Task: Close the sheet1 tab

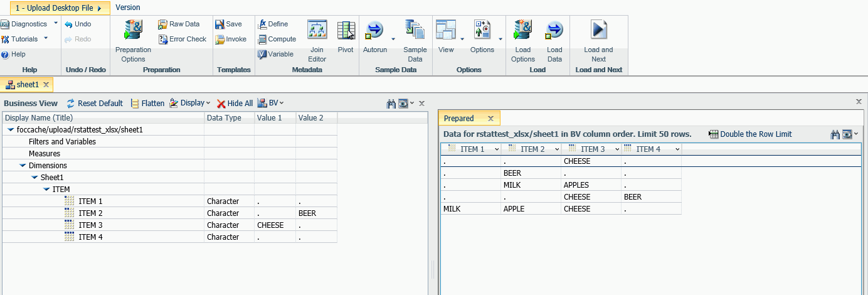Action: pos(47,85)
